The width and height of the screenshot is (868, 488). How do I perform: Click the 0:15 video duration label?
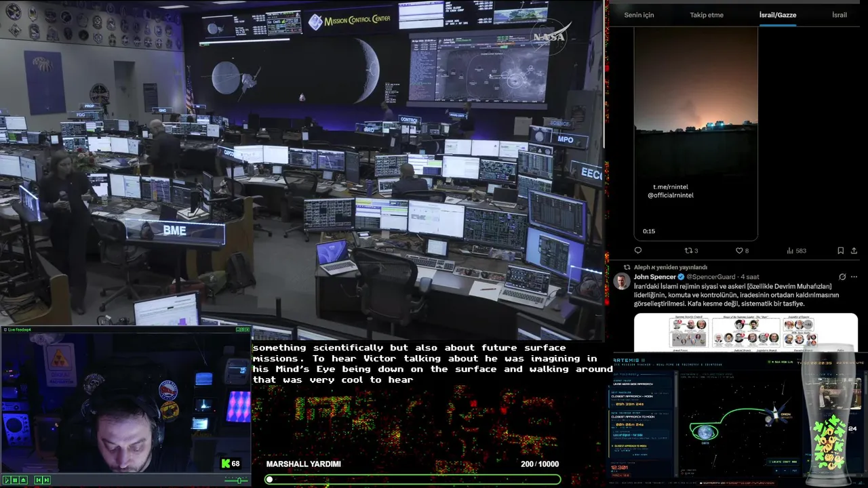649,231
